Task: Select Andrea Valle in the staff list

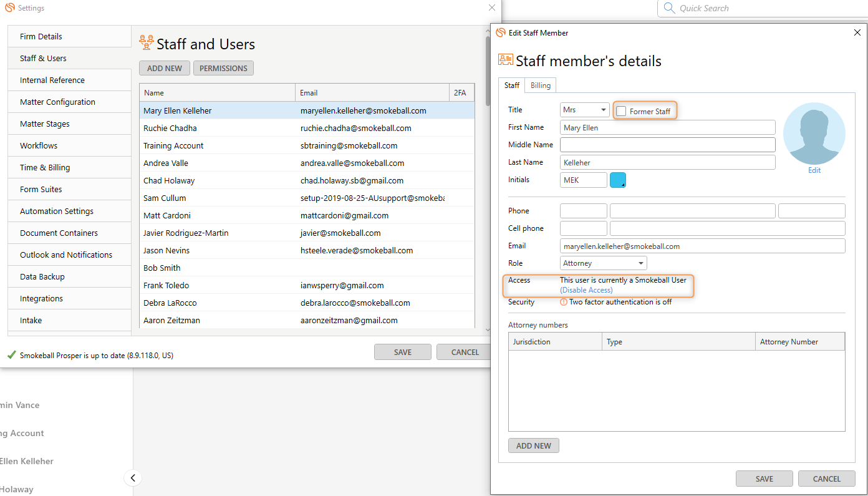Action: 307,163
